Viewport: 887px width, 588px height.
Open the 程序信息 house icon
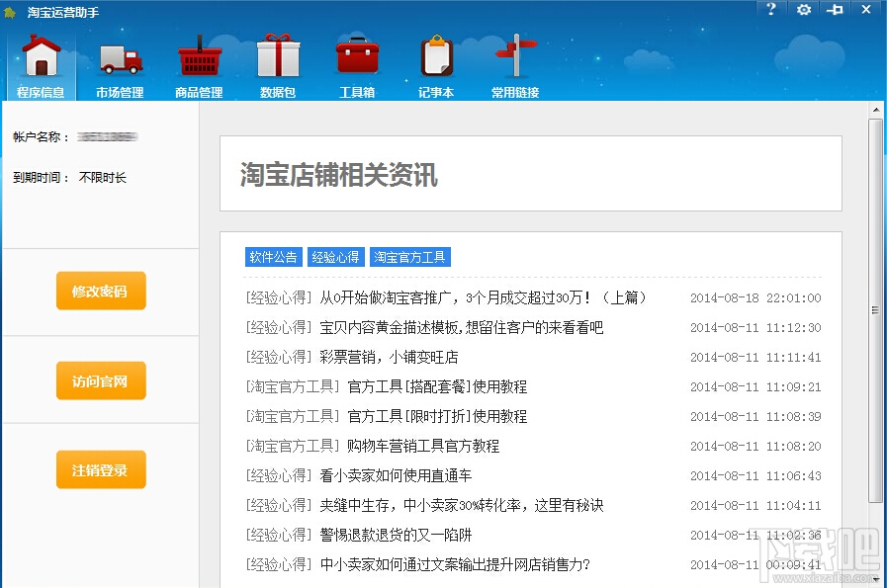[x=41, y=66]
